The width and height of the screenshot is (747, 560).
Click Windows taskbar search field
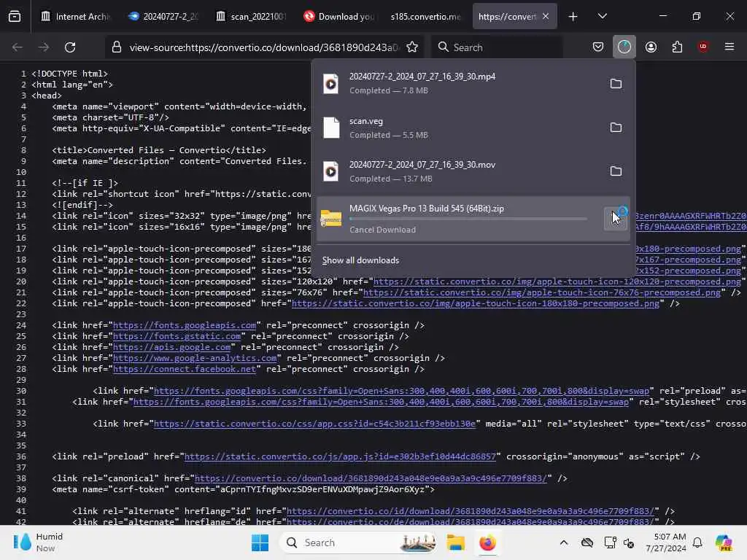(x=358, y=542)
